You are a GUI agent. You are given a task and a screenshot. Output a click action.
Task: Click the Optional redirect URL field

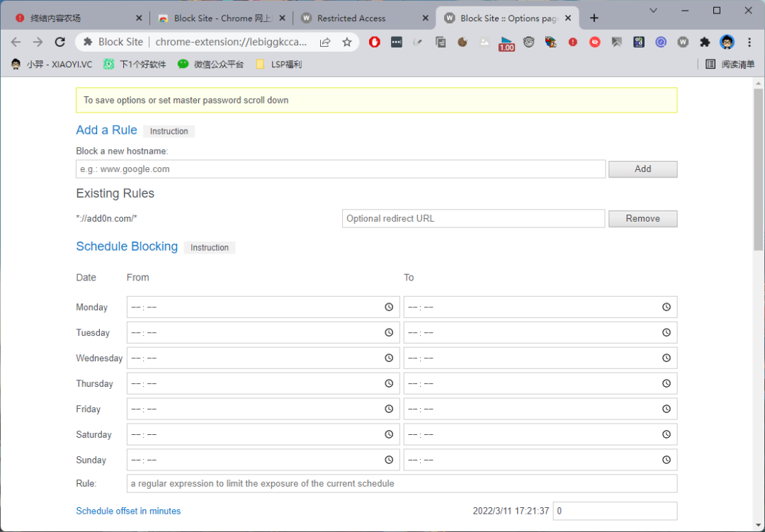tap(473, 219)
